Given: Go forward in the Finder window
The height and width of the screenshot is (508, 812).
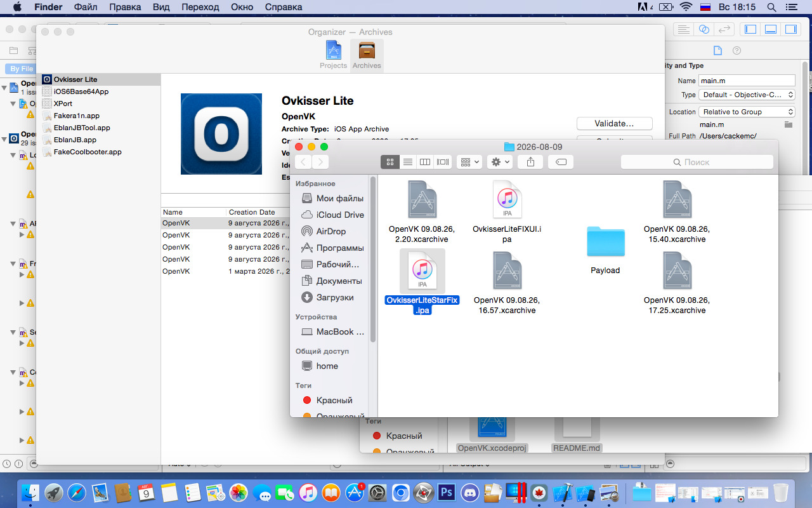Looking at the screenshot, I should point(320,162).
